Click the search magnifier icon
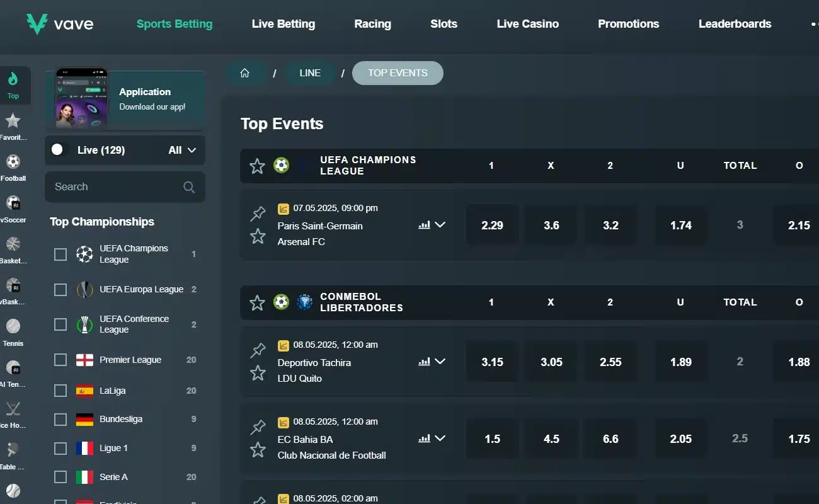This screenshot has height=504, width=819. [x=189, y=187]
